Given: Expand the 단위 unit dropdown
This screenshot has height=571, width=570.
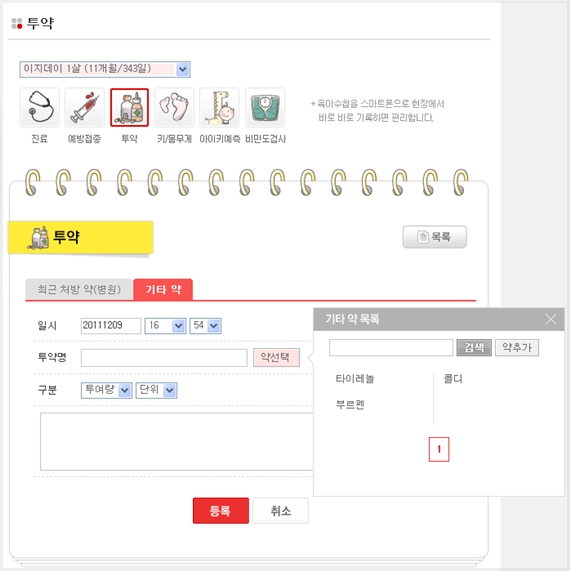Looking at the screenshot, I should click(156, 390).
